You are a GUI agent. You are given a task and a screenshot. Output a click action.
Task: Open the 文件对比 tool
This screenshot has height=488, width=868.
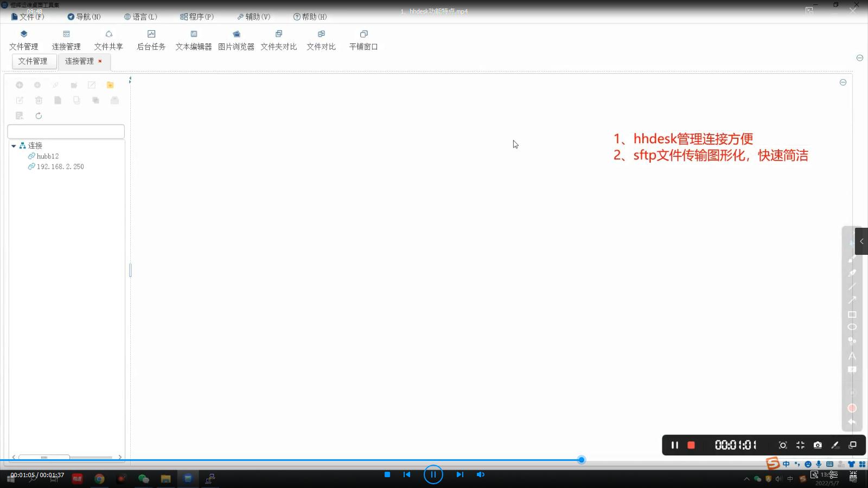click(321, 41)
